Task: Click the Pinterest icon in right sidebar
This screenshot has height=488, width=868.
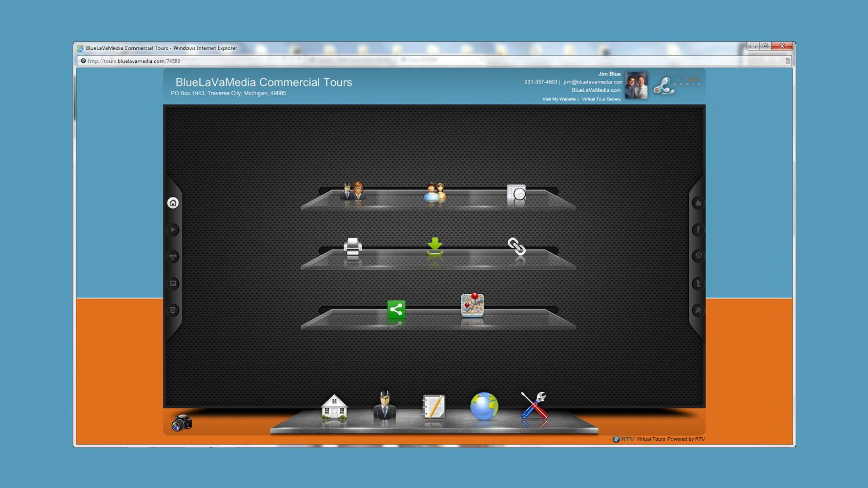Action: (x=698, y=256)
